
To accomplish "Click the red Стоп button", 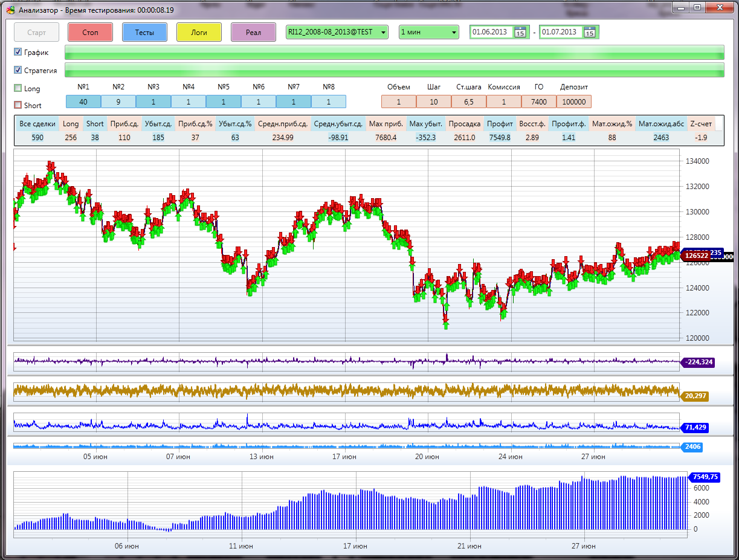I will click(91, 32).
